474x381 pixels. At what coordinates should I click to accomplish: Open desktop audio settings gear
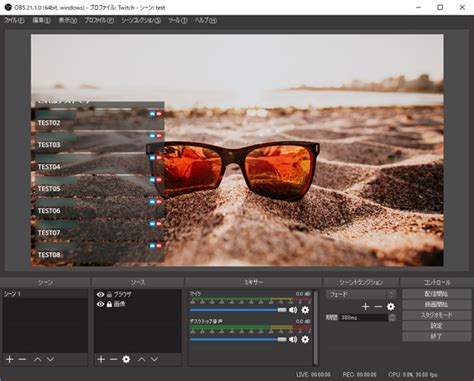(305, 339)
